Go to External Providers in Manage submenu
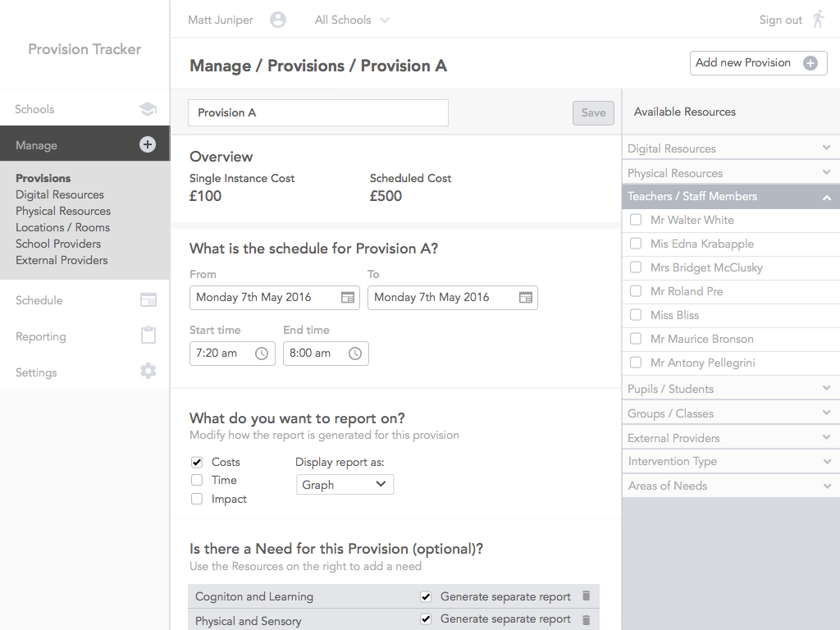This screenshot has height=630, width=840. pos(62,260)
